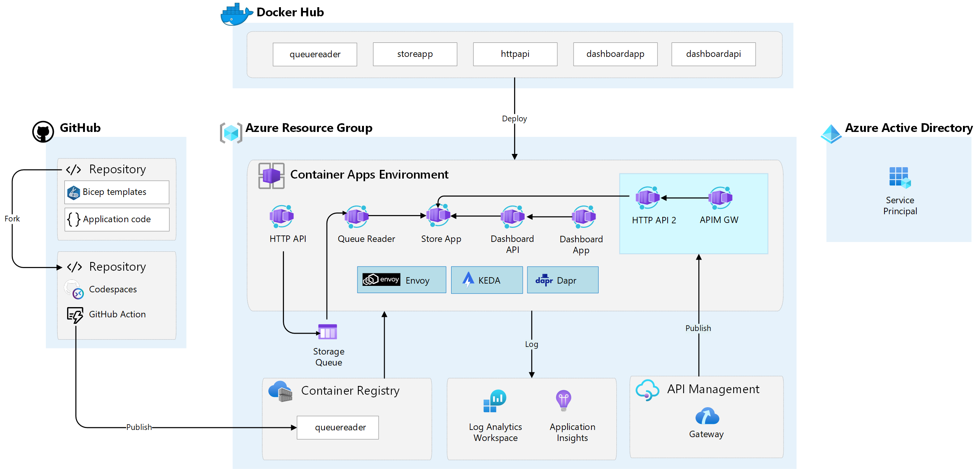Viewport: 980px width, 469px height.
Task: Click the envoy logo
Action: pyautogui.click(x=381, y=279)
